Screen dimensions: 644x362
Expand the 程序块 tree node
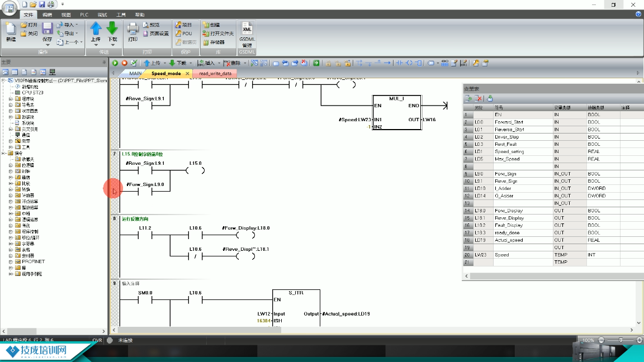click(x=11, y=98)
